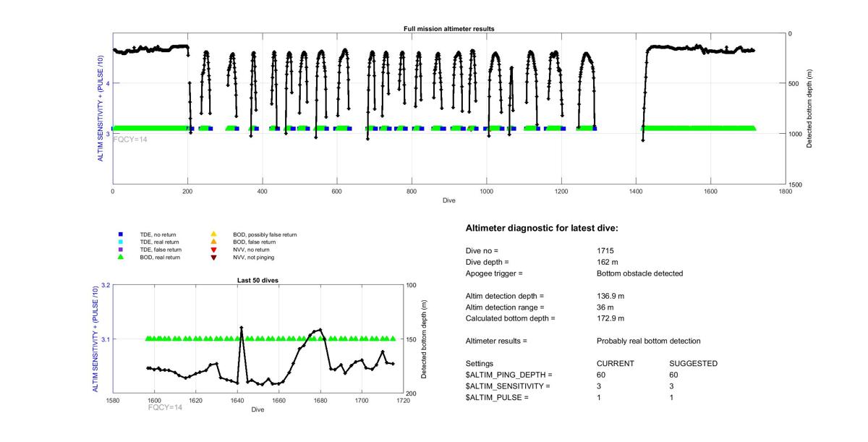Click the 1800 tick on full mission x-axis
Screen dimensions: 868x442
[785, 192]
